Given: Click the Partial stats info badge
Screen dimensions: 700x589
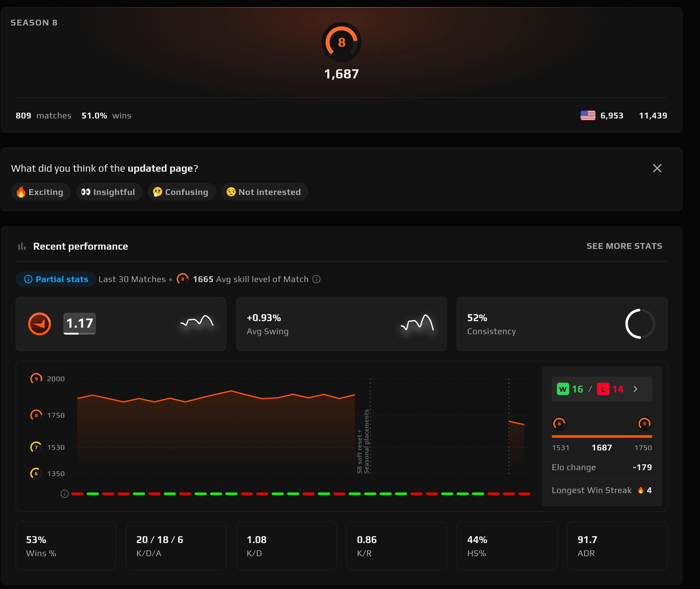Looking at the screenshot, I should tap(56, 279).
